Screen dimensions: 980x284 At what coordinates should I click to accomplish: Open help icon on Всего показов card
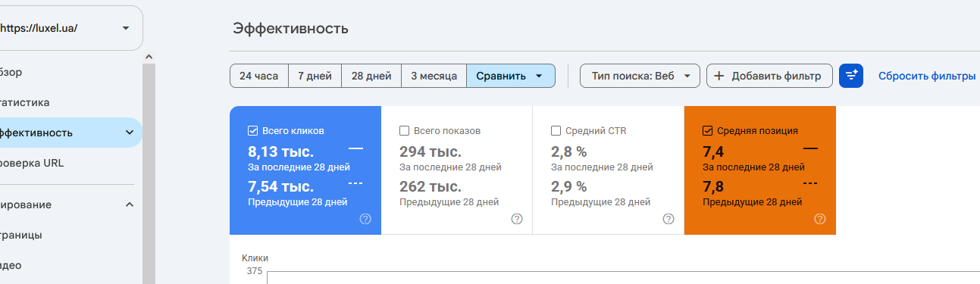517,219
